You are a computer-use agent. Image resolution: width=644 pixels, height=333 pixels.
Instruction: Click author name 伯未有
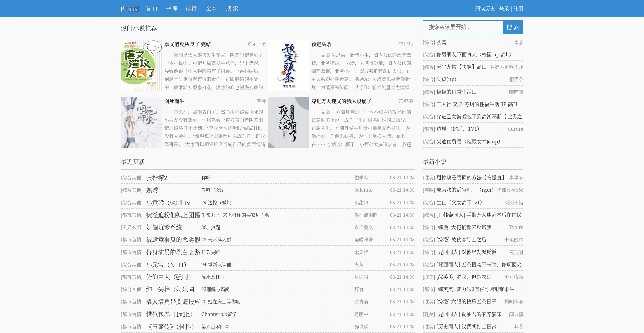pos(361,178)
